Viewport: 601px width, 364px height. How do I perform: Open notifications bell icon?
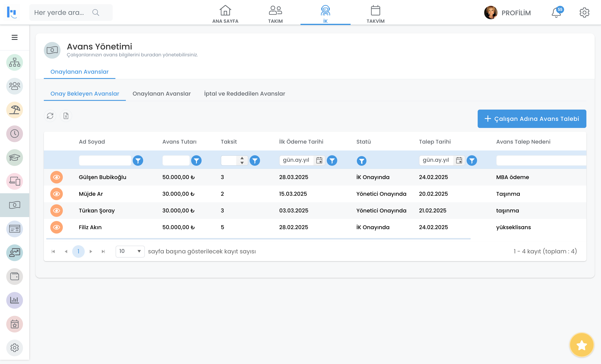pyautogui.click(x=556, y=13)
